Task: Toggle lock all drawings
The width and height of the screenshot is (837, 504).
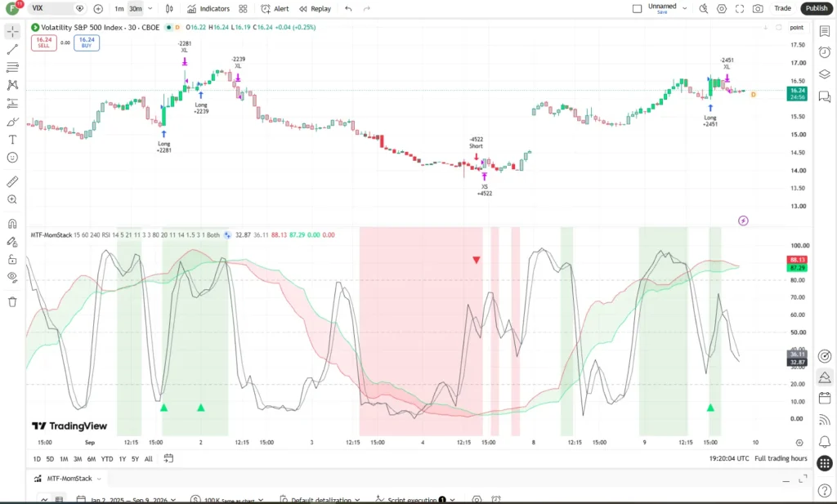Action: pos(13,259)
